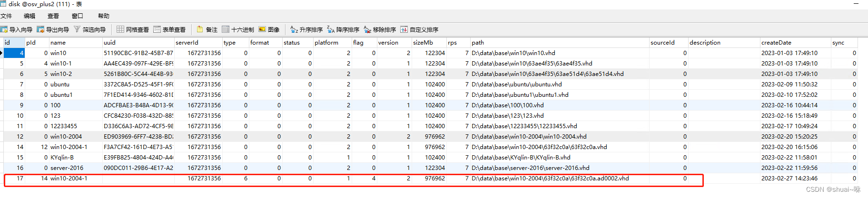
Task: Click the createDate column header
Action: [776, 43]
